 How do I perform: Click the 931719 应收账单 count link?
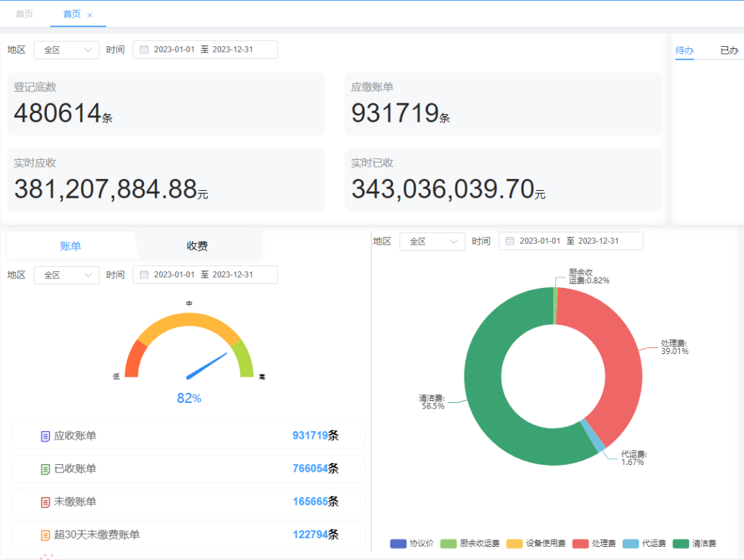[310, 436]
